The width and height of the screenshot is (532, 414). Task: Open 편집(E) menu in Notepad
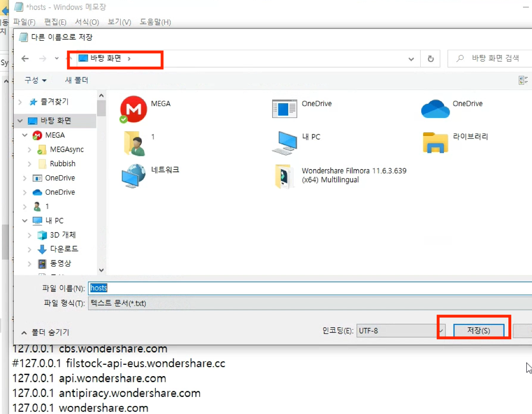pos(55,22)
